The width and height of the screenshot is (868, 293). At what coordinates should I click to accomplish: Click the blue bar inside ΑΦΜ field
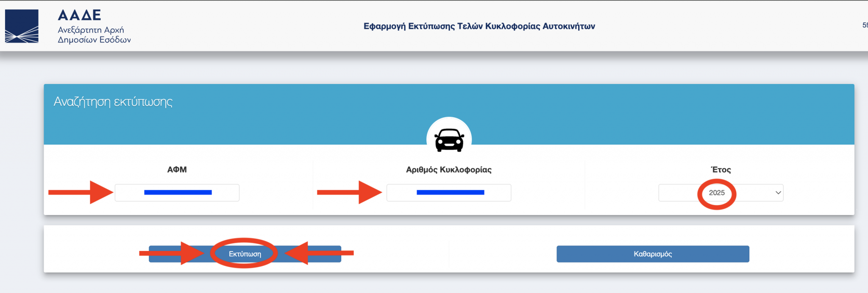click(x=178, y=193)
